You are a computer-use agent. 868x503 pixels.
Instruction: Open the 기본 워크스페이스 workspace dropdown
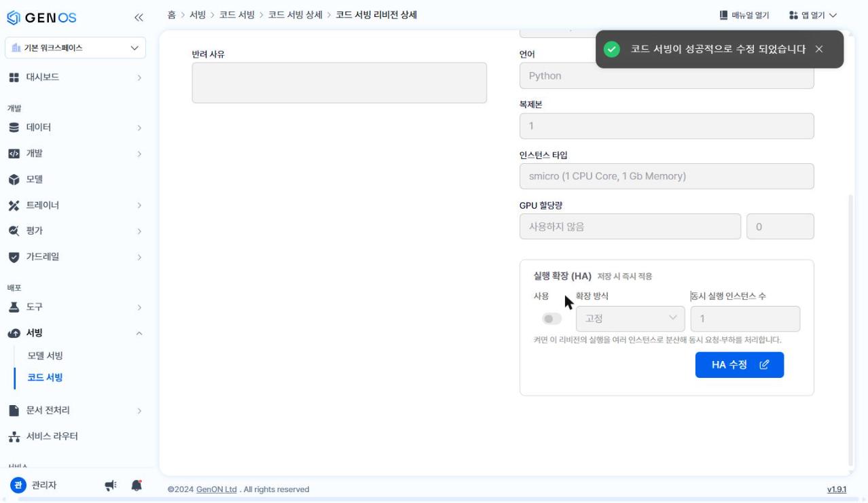point(75,48)
